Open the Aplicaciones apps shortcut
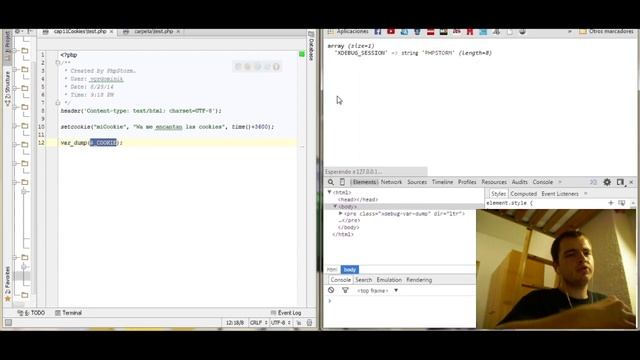This screenshot has width=640, height=360. (x=348, y=31)
